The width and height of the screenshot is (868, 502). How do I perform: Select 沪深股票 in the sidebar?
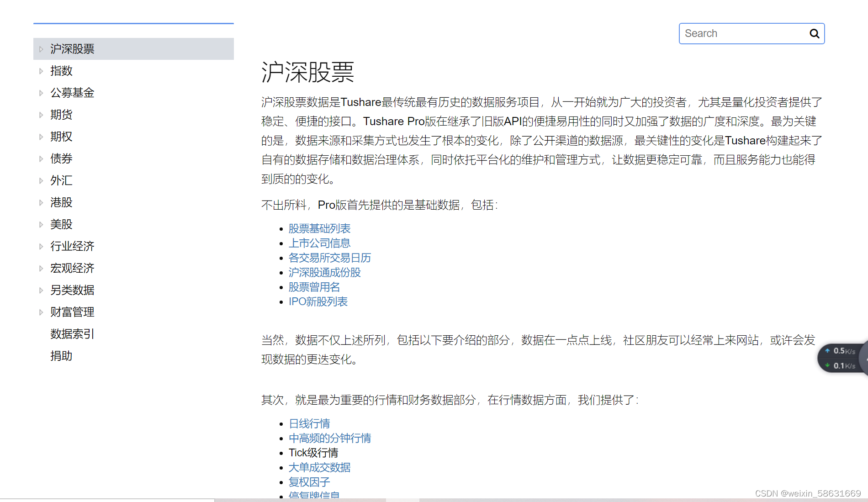pyautogui.click(x=72, y=49)
